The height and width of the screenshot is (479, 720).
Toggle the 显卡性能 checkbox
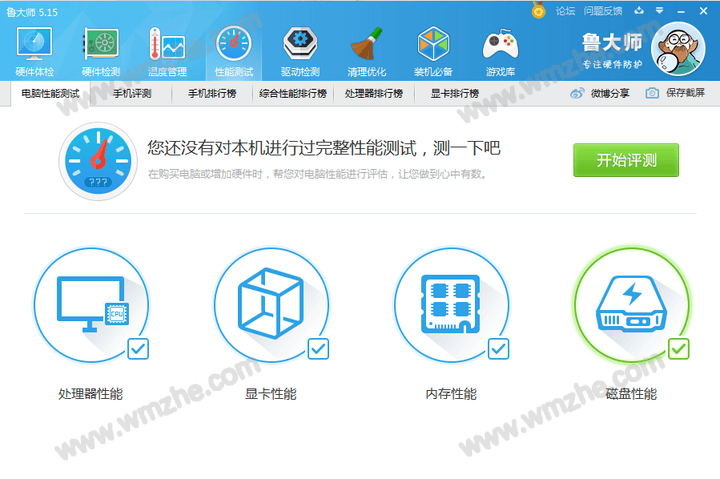click(318, 348)
